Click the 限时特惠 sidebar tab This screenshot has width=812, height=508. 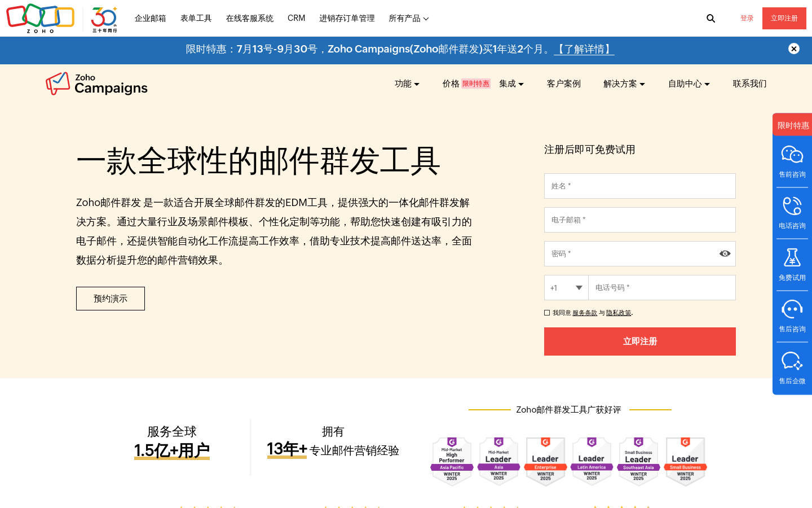click(793, 125)
